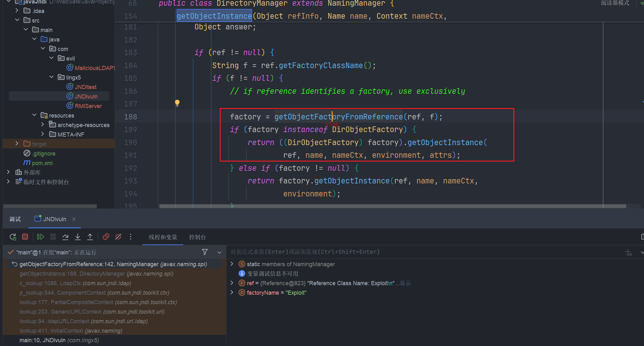Viewport: 644px width, 346px height.
Task: Switch to the 控制台 tab
Action: (x=197, y=237)
